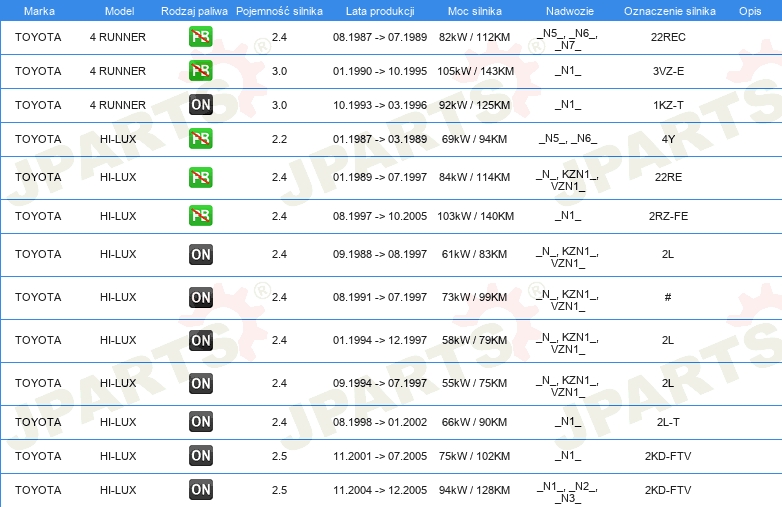Select engine code 4Y
Viewport: 782px width, 507px height.
pos(668,139)
